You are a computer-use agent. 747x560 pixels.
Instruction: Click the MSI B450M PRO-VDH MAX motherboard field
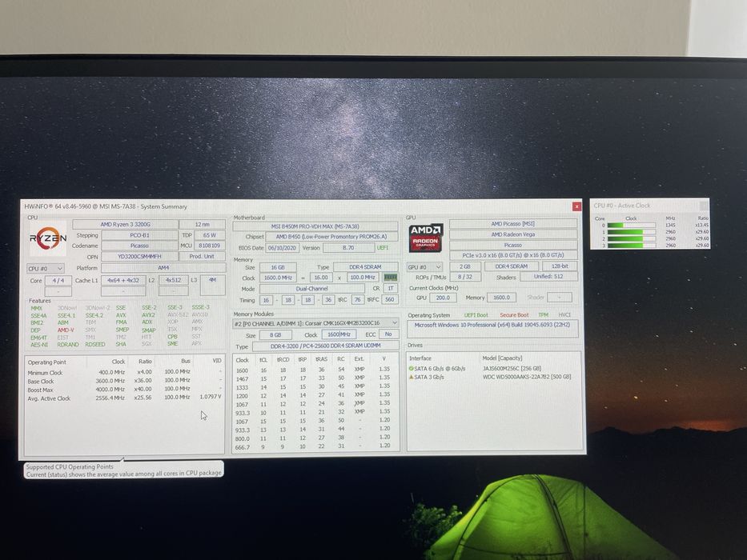click(315, 226)
